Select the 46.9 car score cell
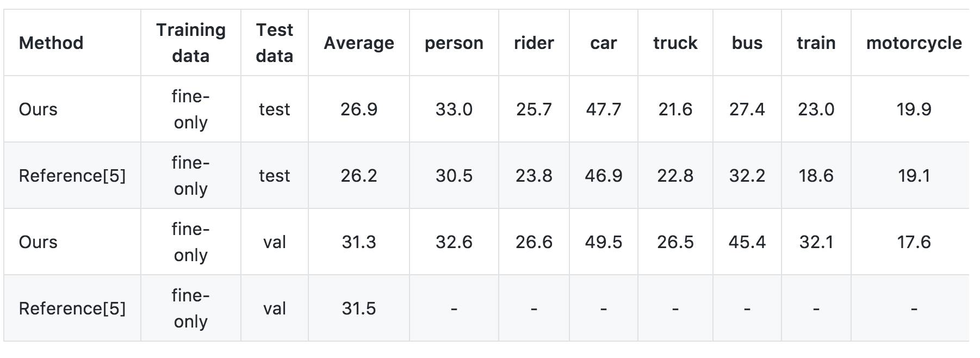Viewport: 980px width, 358px height. coord(603,176)
